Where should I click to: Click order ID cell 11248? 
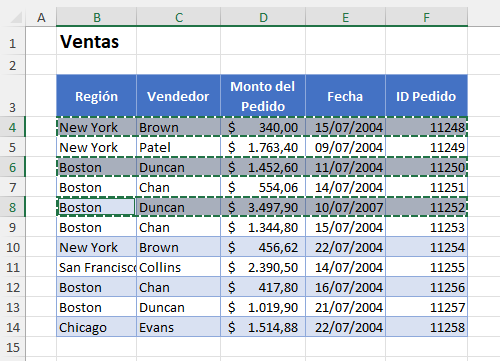coord(427,127)
